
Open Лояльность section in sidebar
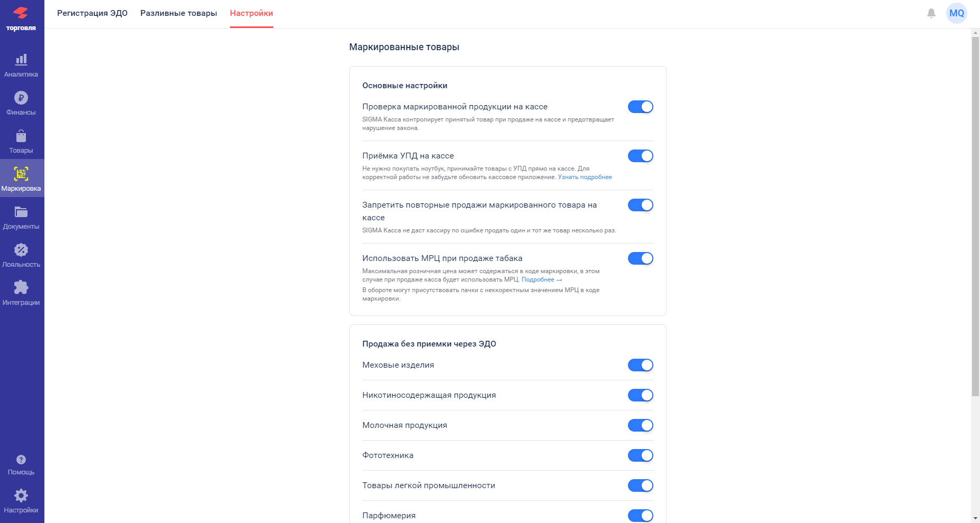pos(21,256)
